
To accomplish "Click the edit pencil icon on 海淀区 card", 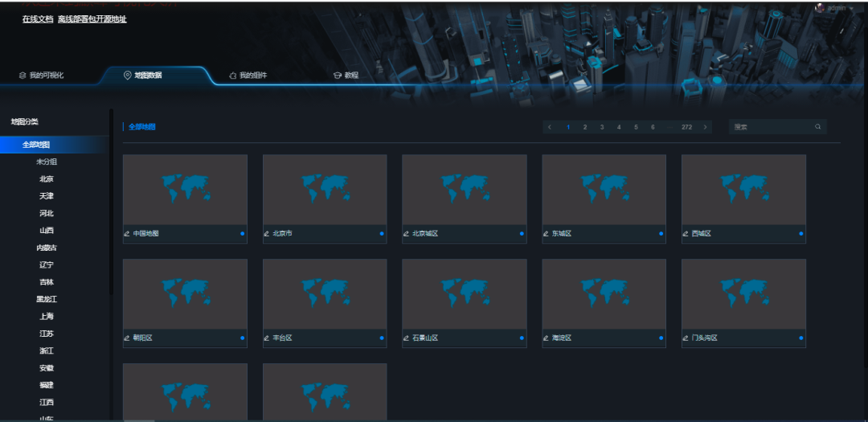I will pyautogui.click(x=546, y=338).
